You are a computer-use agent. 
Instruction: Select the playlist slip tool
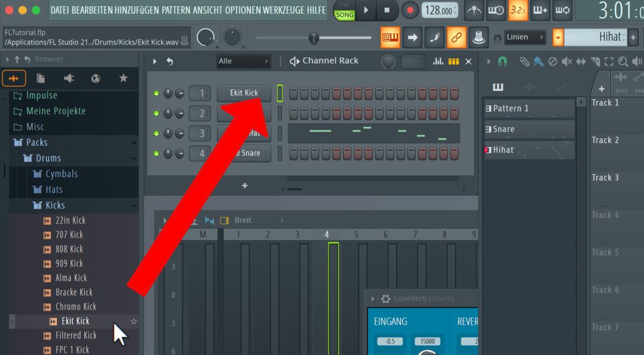[580, 62]
